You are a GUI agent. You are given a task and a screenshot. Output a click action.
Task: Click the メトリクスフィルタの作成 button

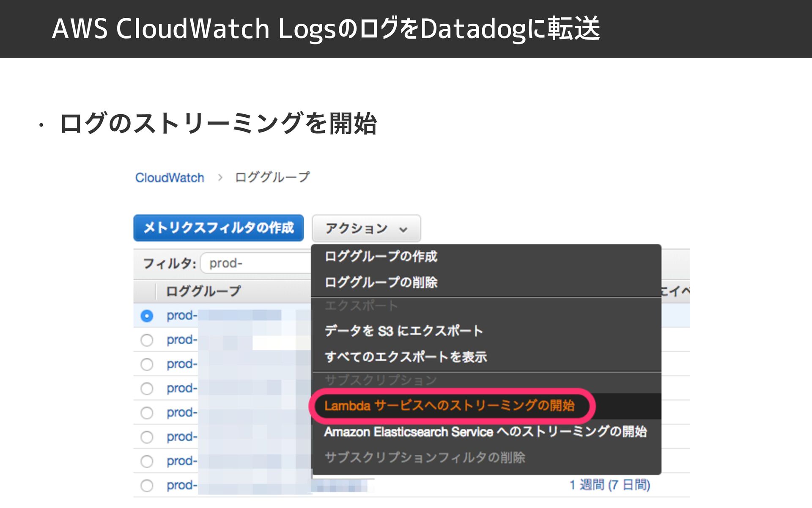(x=219, y=228)
